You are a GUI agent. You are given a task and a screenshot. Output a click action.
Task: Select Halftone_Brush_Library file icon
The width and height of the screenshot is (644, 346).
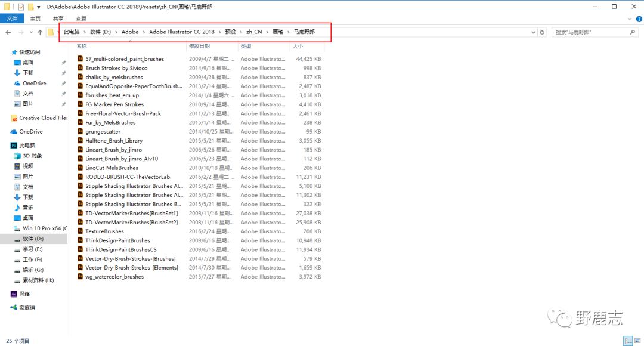80,141
